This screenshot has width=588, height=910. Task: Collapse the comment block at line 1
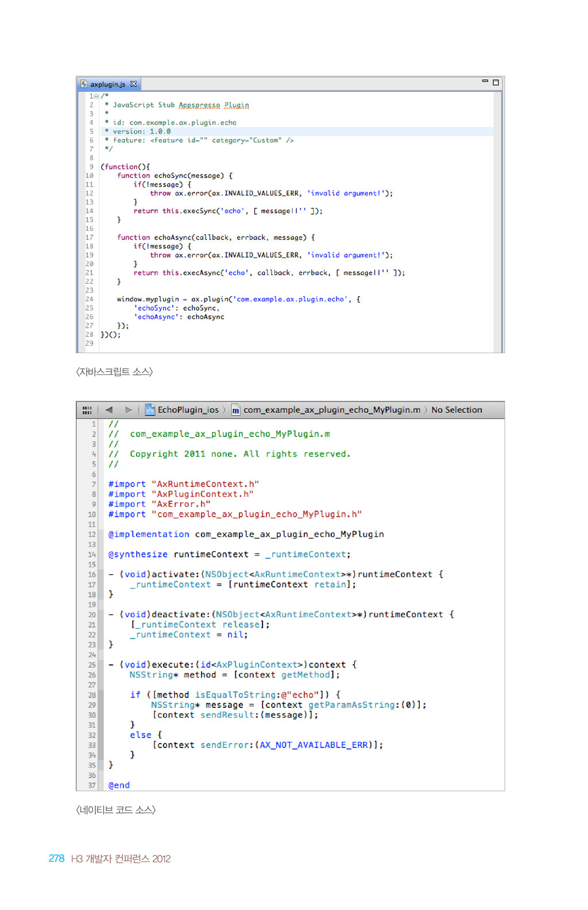(96, 96)
